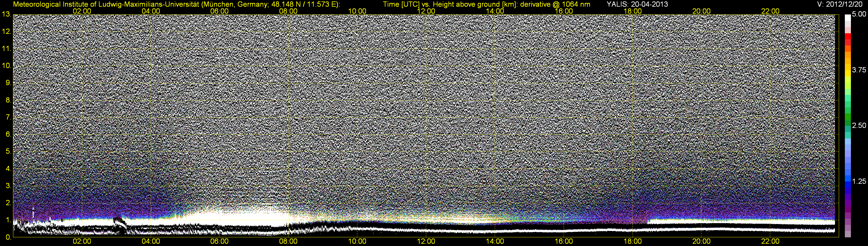
Task: Click the 22:00 label on bottom time axis
Action: (770, 242)
